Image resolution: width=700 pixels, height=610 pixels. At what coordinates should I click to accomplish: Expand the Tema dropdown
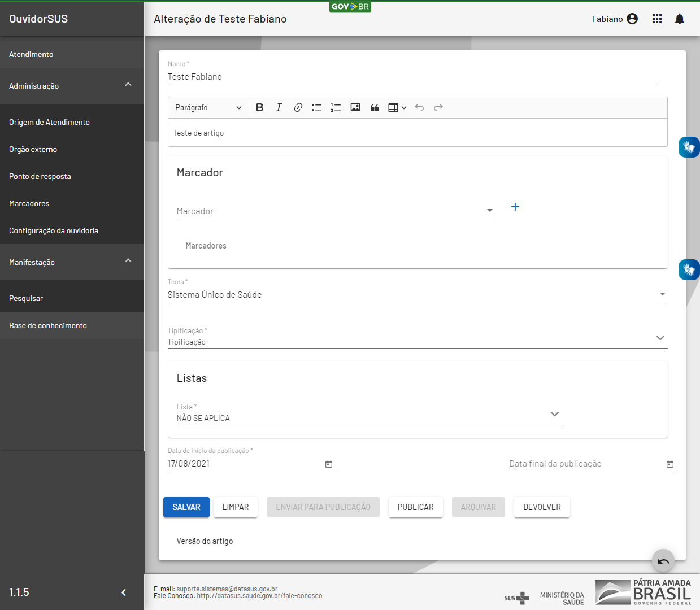tap(662, 294)
